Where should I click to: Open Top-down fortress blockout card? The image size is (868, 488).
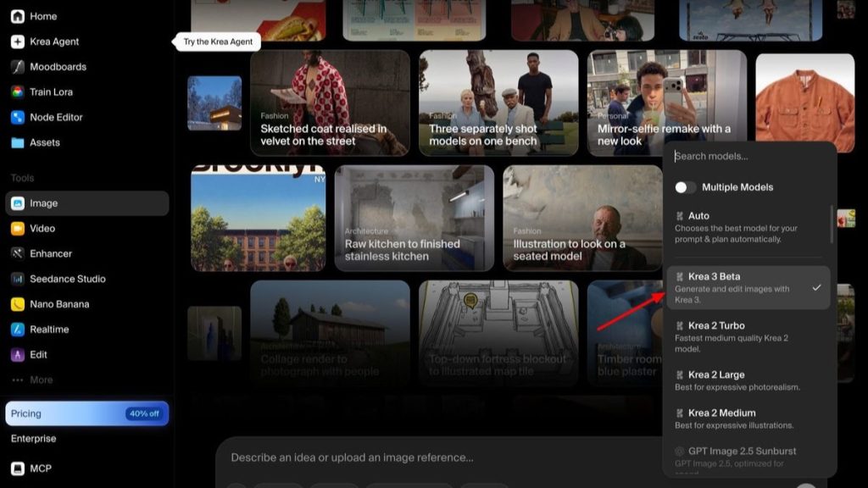[x=498, y=332]
